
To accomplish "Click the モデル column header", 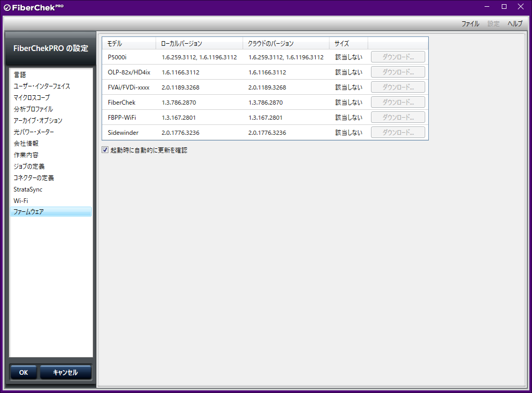I will click(x=129, y=43).
